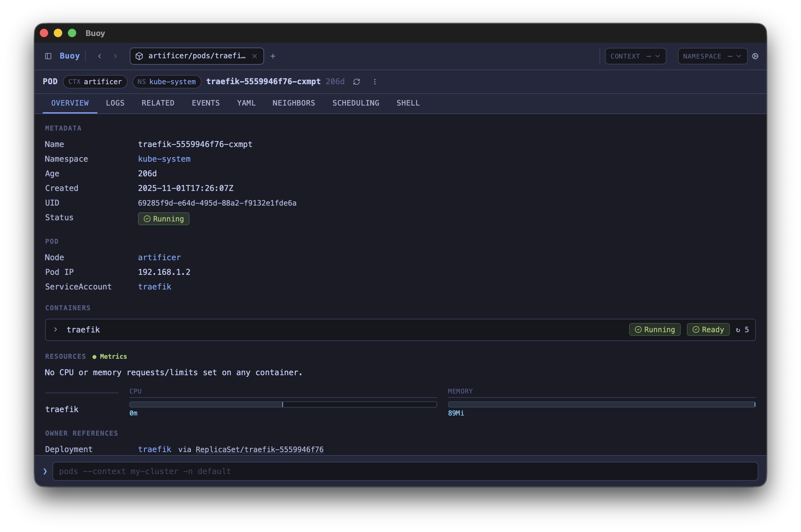Expand the traefik container row chevron

(x=55, y=329)
